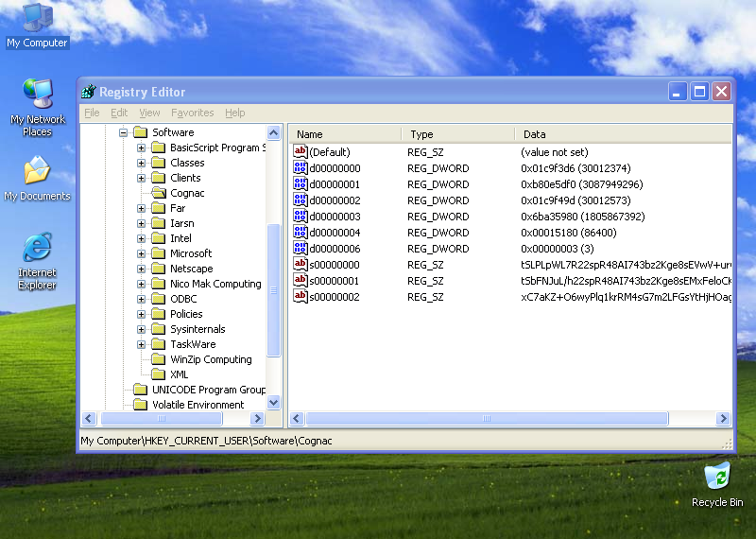
Task: Expand the Far key
Action: 141,208
